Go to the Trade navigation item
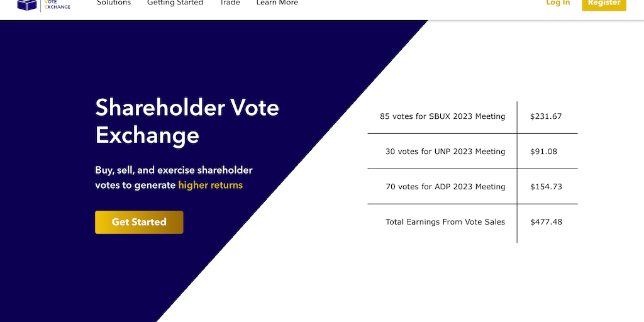The width and height of the screenshot is (644, 322). (230, 3)
